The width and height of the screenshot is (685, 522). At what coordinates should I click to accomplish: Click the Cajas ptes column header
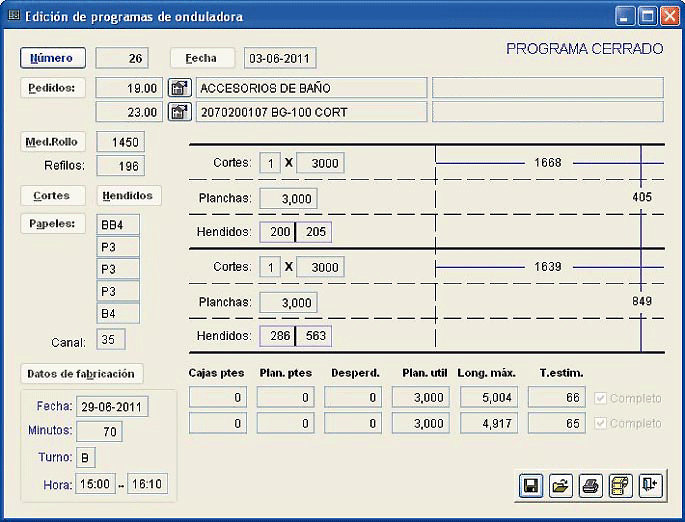click(216, 373)
